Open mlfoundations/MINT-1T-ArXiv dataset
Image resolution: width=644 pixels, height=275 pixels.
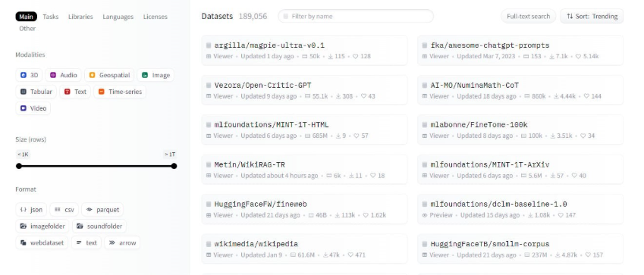pyautogui.click(x=520, y=170)
